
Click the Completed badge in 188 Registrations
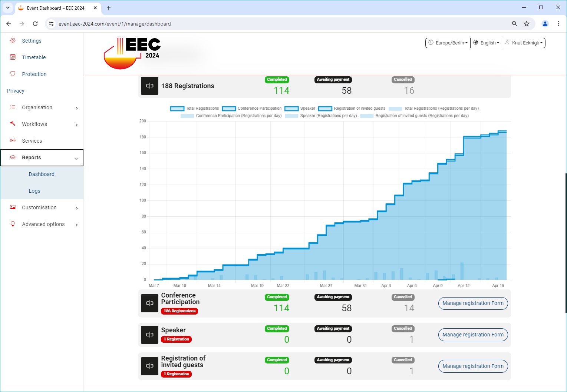click(x=277, y=80)
